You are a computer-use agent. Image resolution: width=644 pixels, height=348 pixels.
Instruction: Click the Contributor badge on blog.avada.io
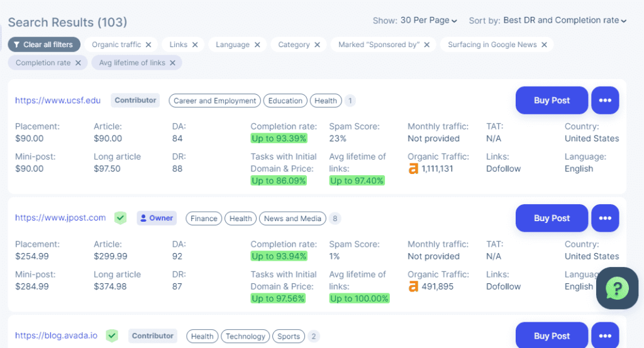click(152, 335)
